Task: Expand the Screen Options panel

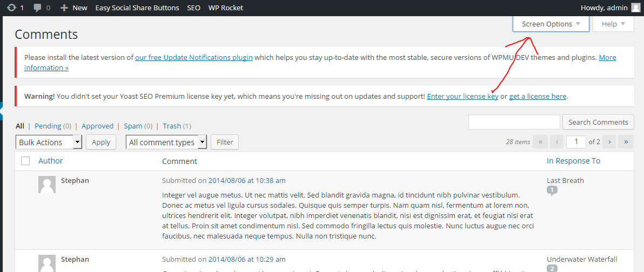Action: [551, 24]
